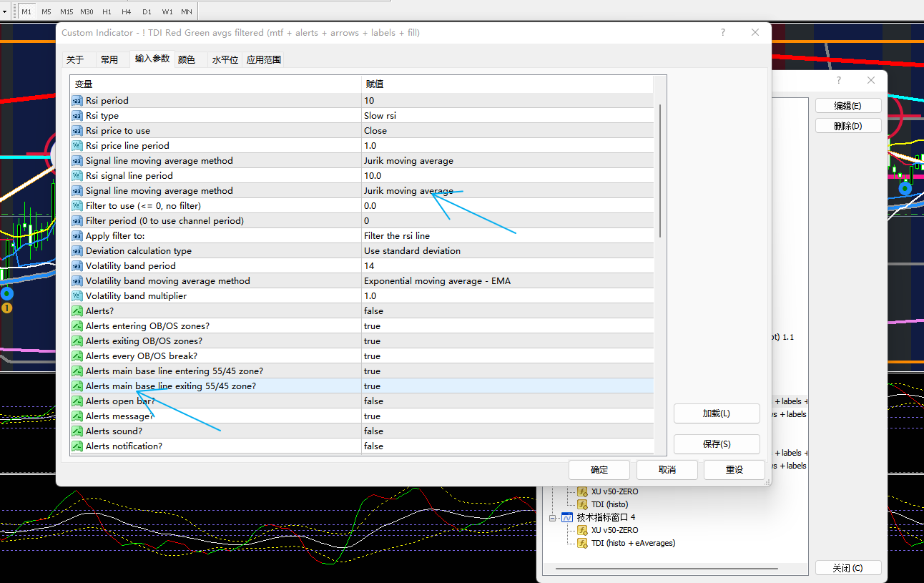Click the 技术指标窗口 4 window icon

(567, 517)
